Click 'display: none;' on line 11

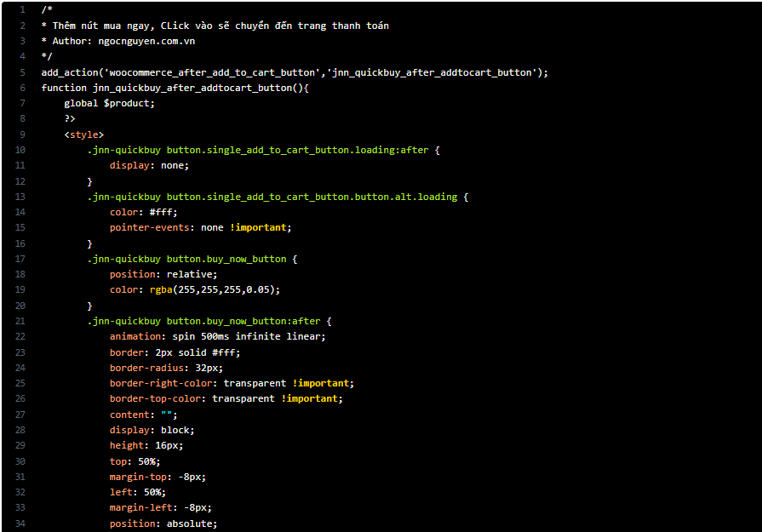coord(149,166)
